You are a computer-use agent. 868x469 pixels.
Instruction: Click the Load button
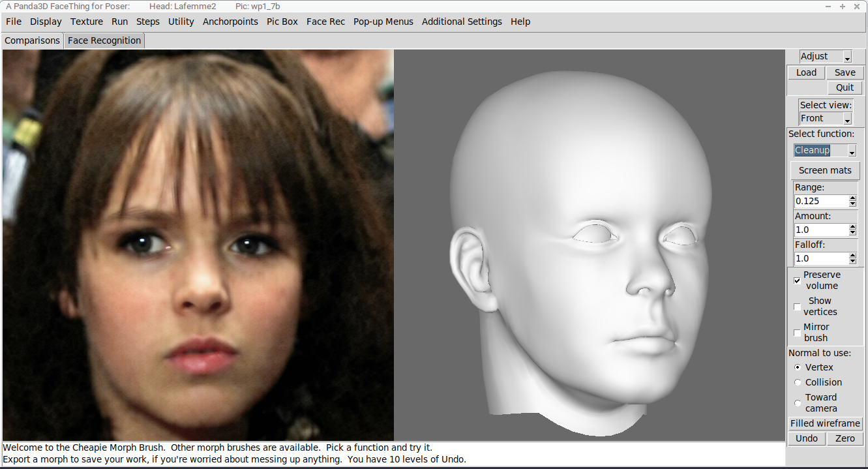click(806, 72)
